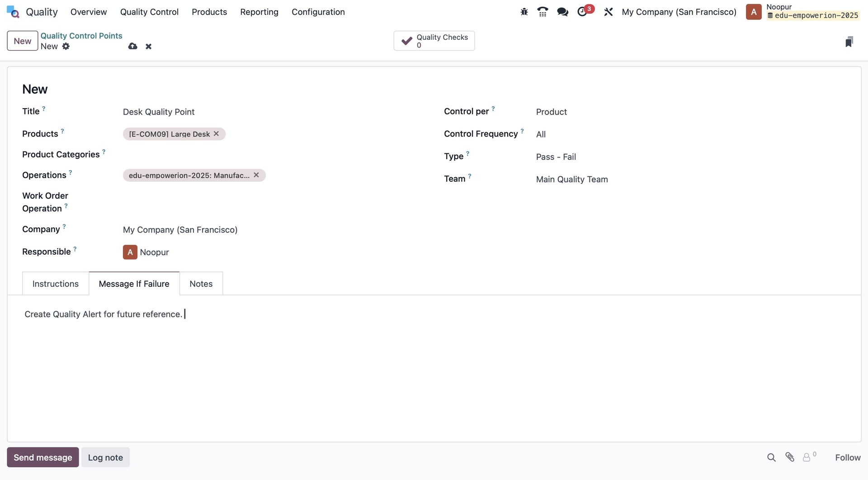The height and width of the screenshot is (480, 868).
Task: Open the Configuration menu
Action: (318, 12)
